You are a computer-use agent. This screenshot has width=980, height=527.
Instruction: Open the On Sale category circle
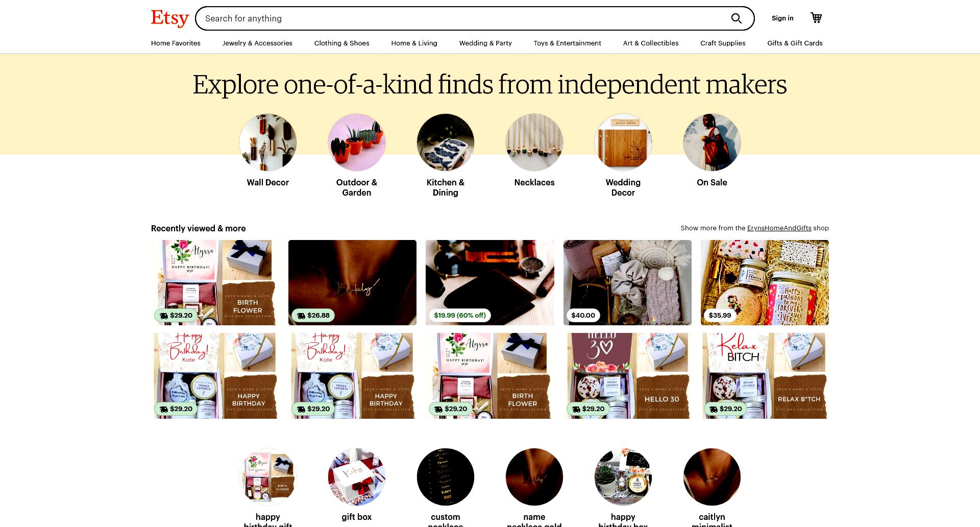712,142
